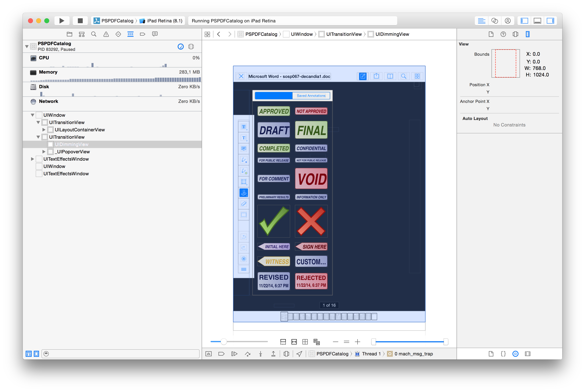
Task: Switch the canvas orientation grid button
Action: tap(305, 342)
